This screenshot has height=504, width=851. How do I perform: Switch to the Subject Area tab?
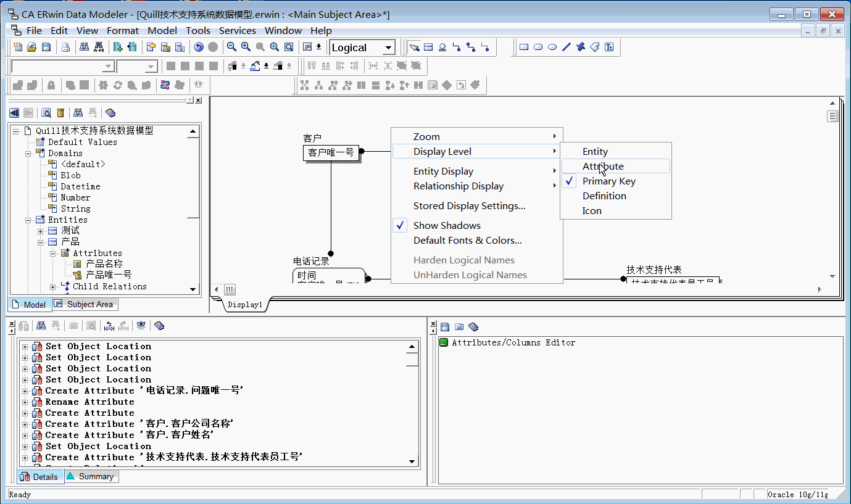coord(85,304)
